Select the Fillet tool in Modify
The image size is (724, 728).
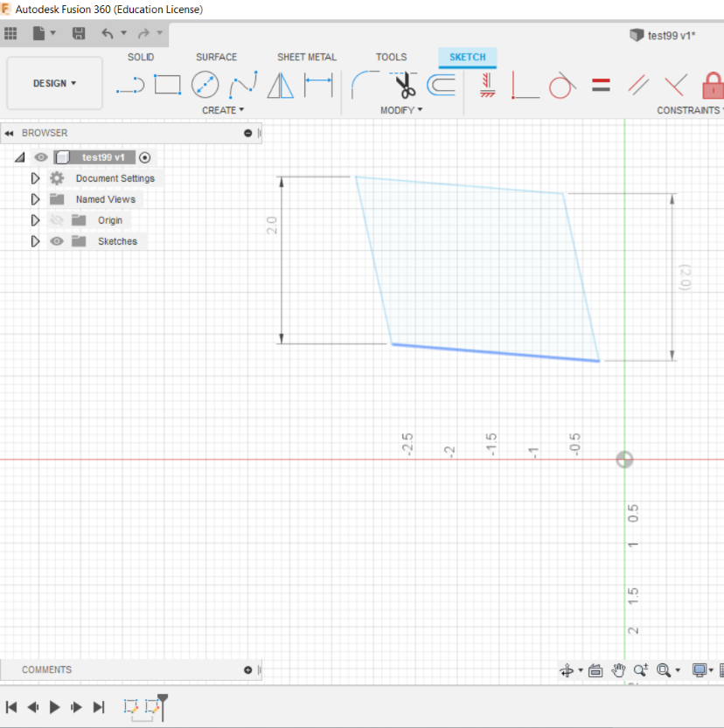click(365, 85)
